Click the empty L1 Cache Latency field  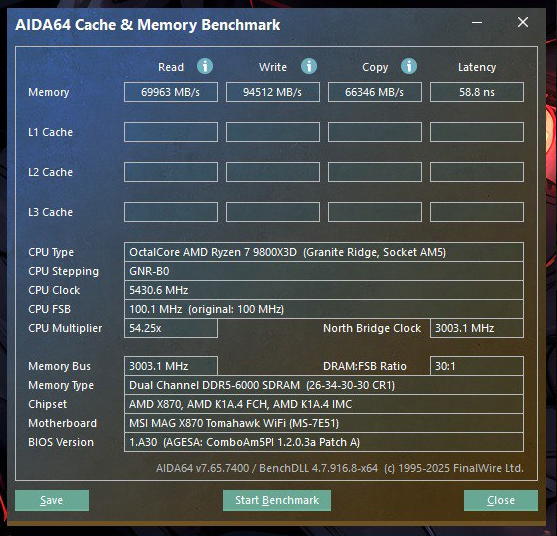477,132
